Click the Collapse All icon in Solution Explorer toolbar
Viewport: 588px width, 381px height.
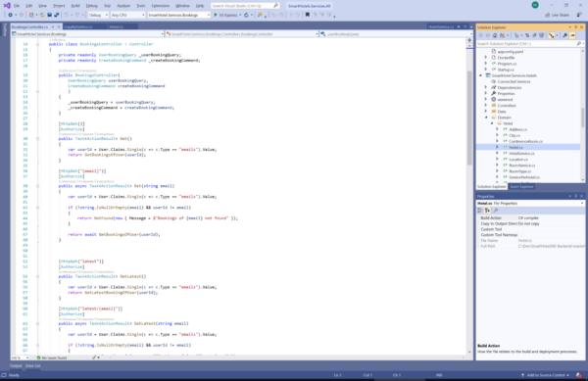click(x=534, y=35)
